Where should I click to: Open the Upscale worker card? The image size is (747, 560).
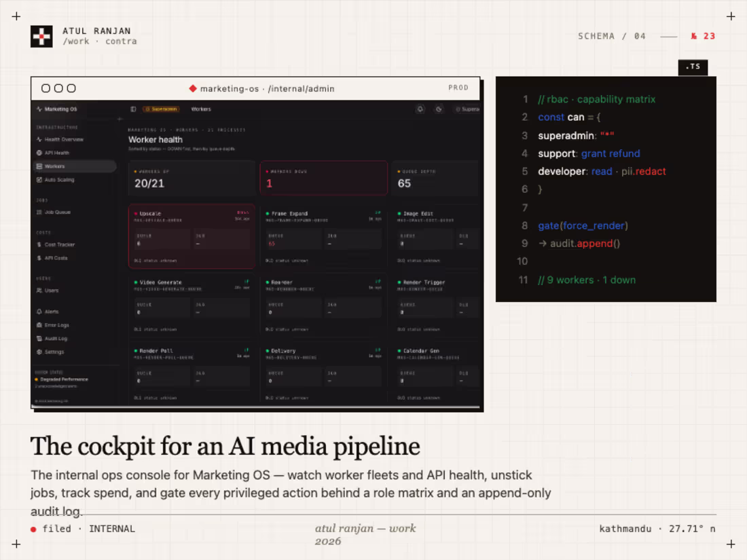[192, 236]
